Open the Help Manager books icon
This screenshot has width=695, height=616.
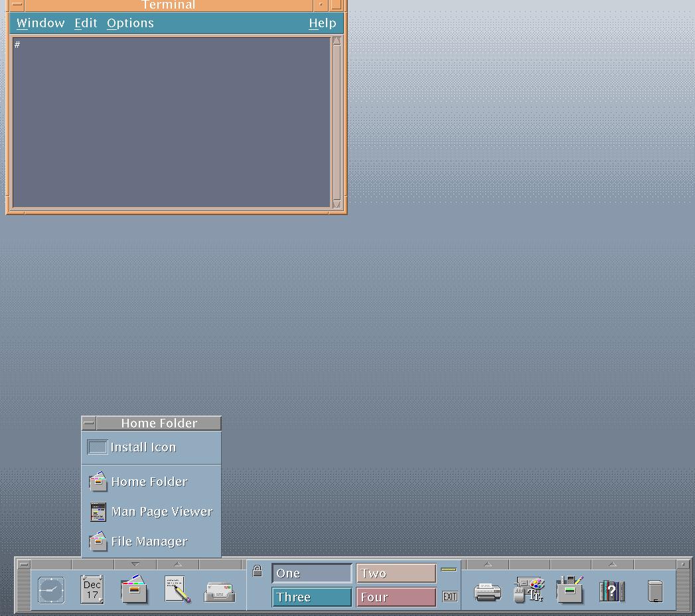[611, 590]
